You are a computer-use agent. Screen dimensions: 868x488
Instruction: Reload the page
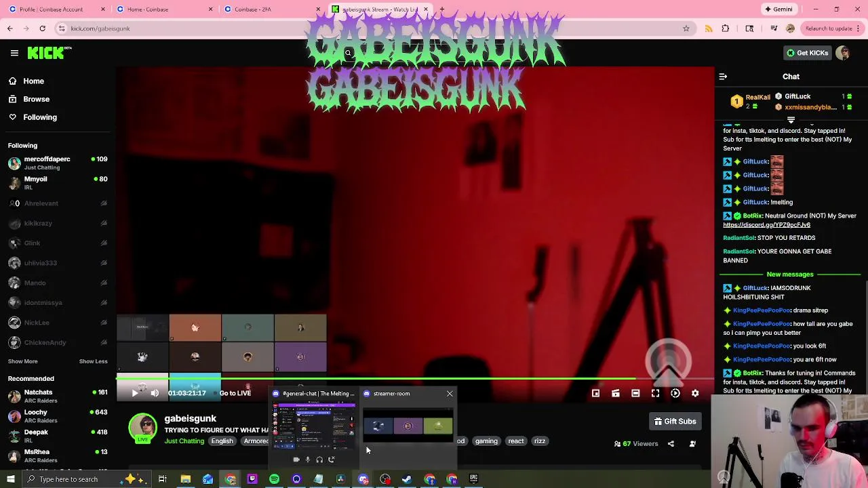42,28
